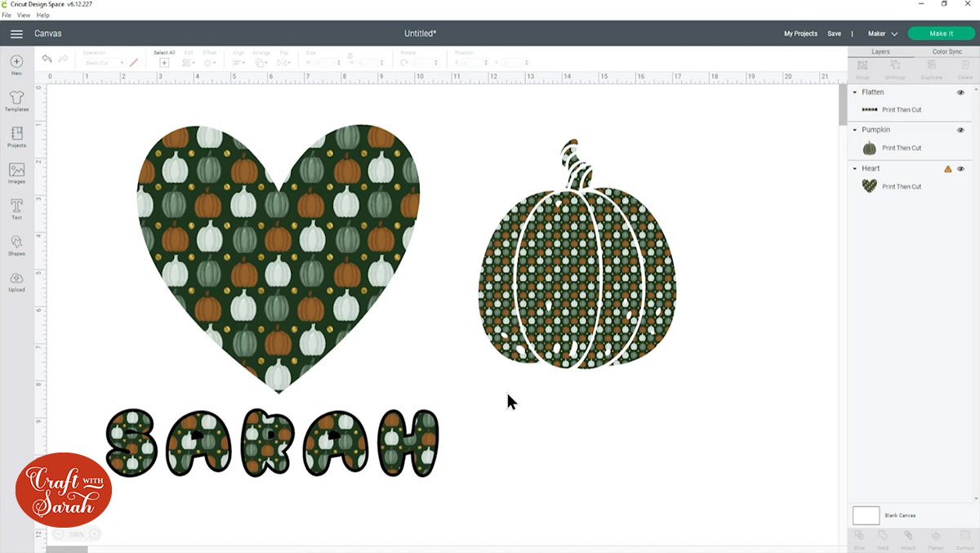Select the Heart layer thumbnail

click(870, 186)
